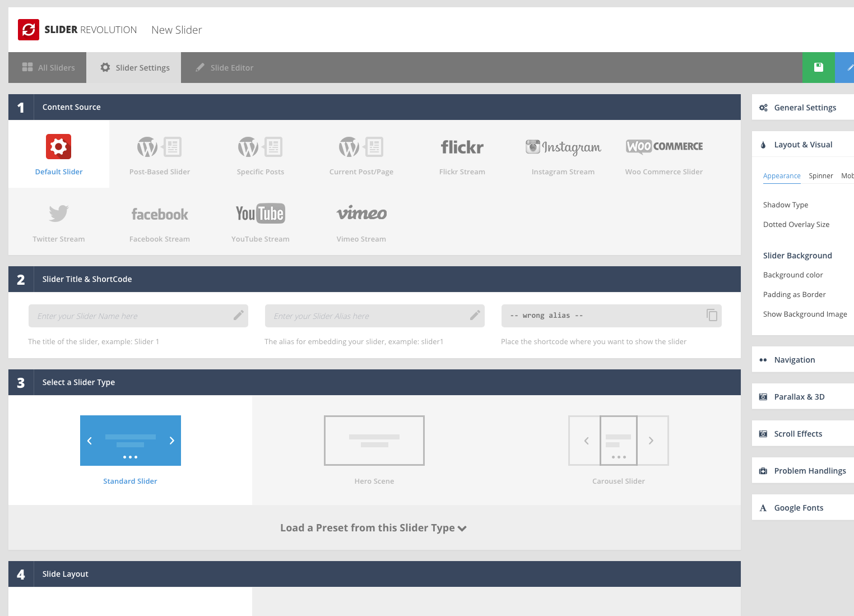Click pencil icon in Slider Alias field
Image resolution: width=854 pixels, height=616 pixels.
pyautogui.click(x=475, y=315)
